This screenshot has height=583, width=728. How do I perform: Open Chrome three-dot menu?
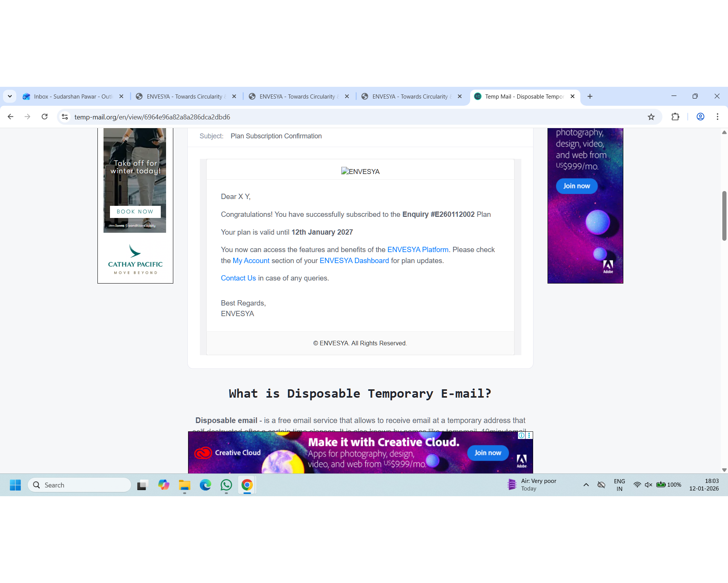[x=717, y=117]
